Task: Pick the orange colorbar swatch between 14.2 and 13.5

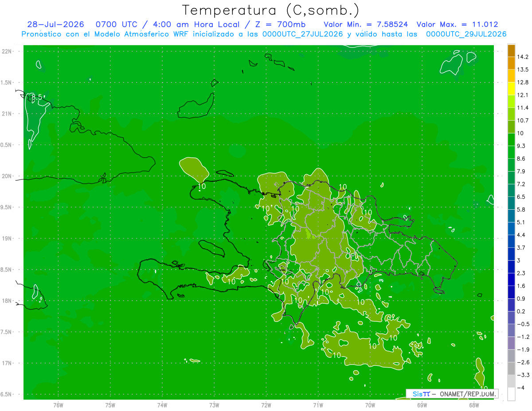Action: click(511, 63)
